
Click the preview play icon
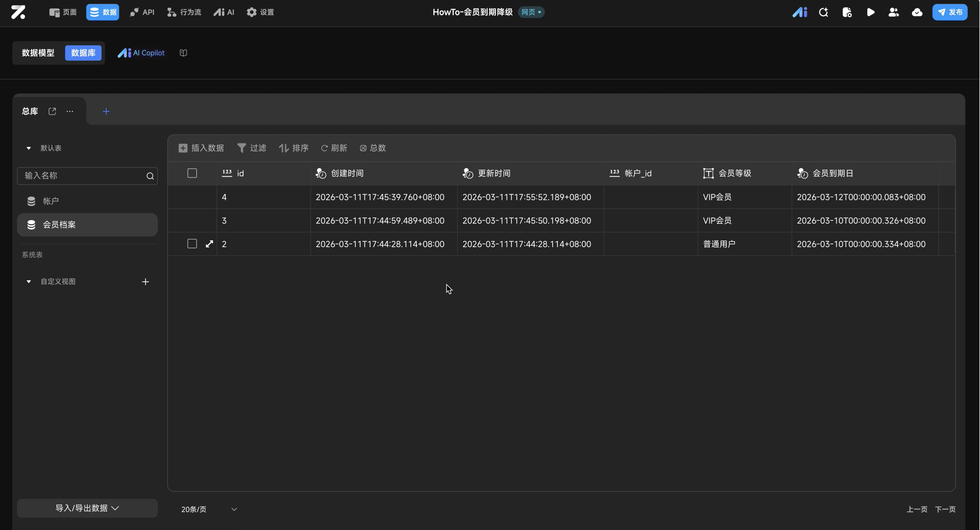[x=870, y=12]
